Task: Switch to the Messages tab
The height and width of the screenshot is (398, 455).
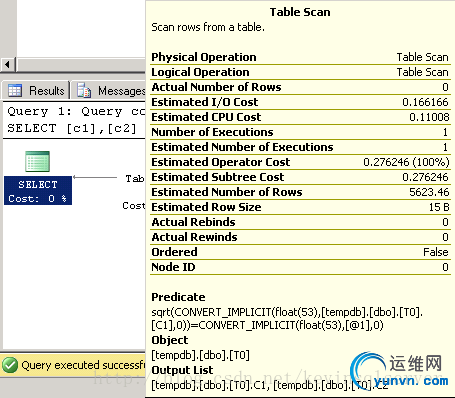Action: (x=109, y=90)
